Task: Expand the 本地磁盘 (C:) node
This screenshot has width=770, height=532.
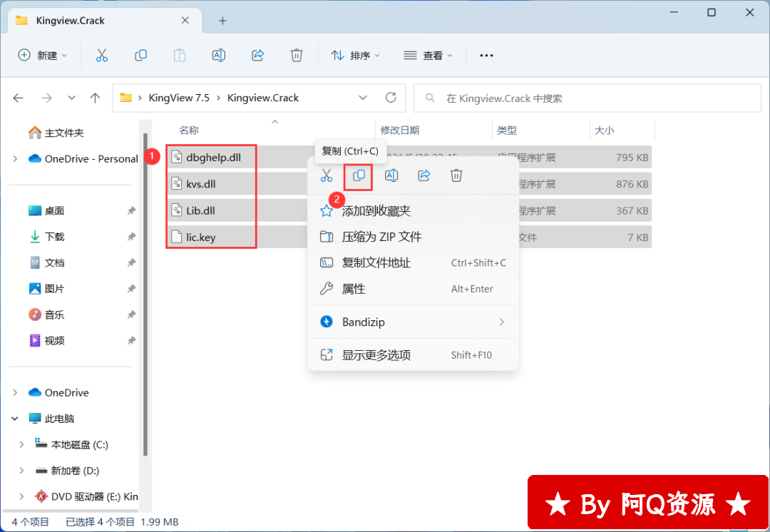Action: tap(21, 444)
